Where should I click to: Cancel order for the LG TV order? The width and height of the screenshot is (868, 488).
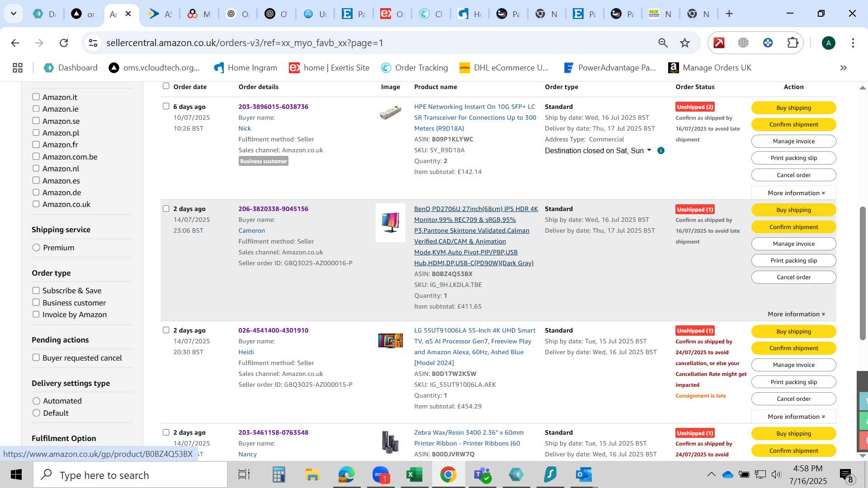pos(794,399)
